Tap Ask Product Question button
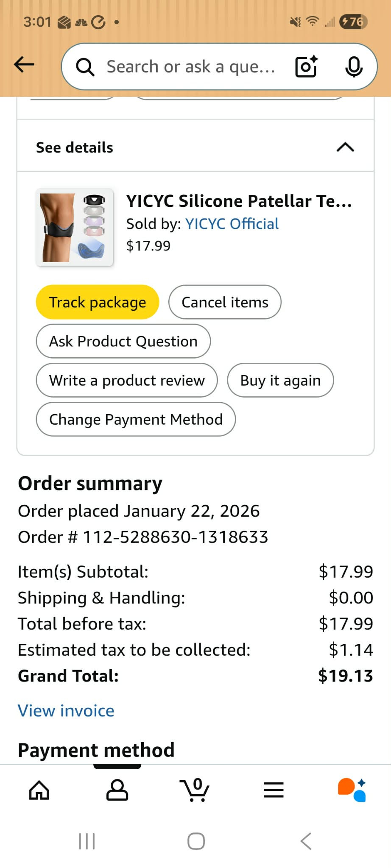The height and width of the screenshot is (868, 391). click(x=123, y=341)
